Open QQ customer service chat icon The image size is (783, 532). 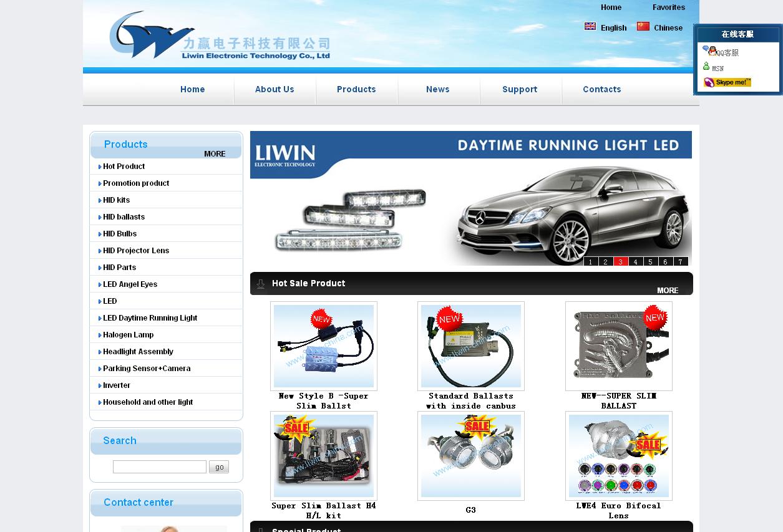click(x=709, y=51)
